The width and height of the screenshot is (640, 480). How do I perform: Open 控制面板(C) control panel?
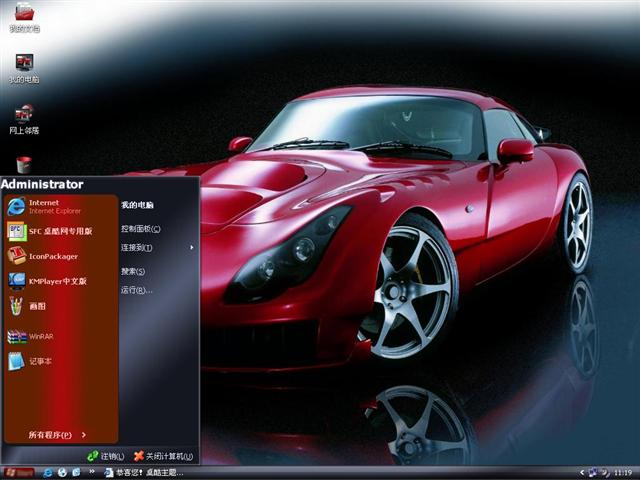[141, 228]
